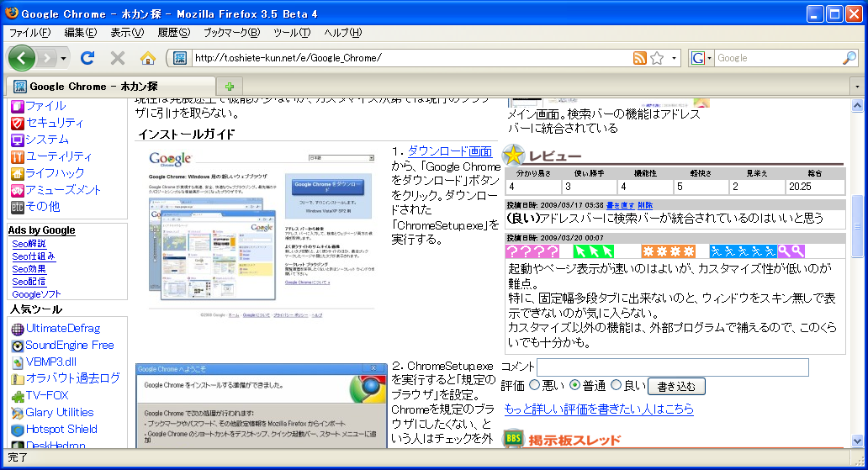Open もっと詳しい評価を書きたい人はこちら link

[599, 409]
